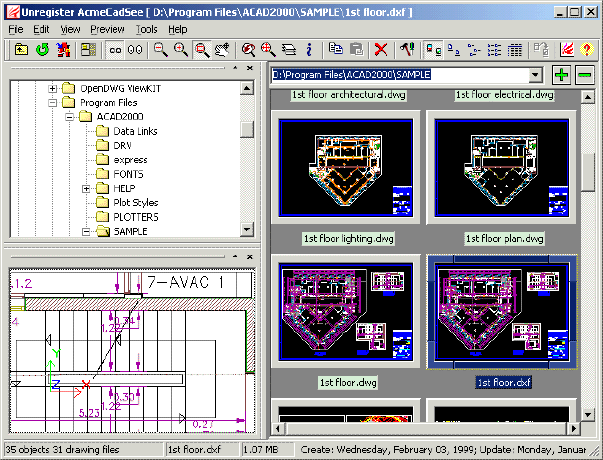This screenshot has width=603, height=460.
Task: Click the blue info 'i' icon
Action: pyautogui.click(x=309, y=50)
